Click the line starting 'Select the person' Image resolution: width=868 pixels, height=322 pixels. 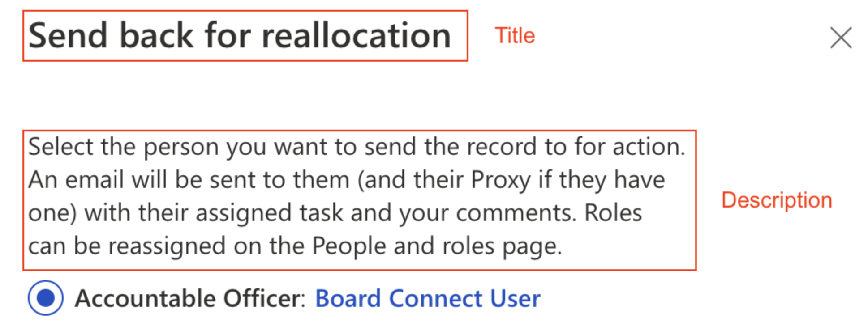point(357,147)
